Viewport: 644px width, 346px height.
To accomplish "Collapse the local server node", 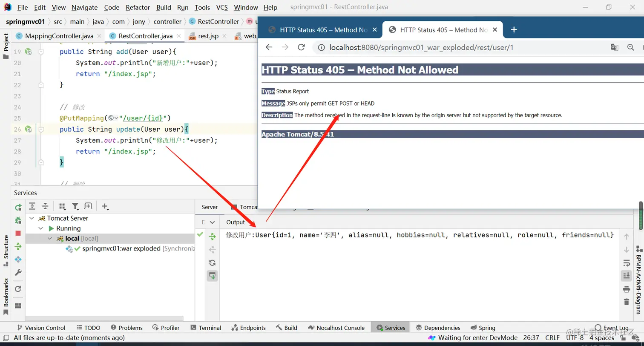I will (x=50, y=239).
